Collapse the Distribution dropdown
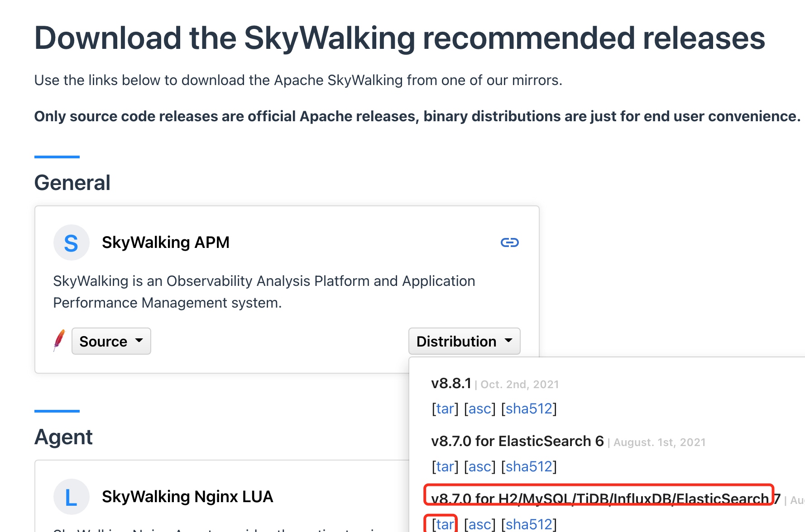Viewport: 805px width, 532px height. tap(464, 341)
